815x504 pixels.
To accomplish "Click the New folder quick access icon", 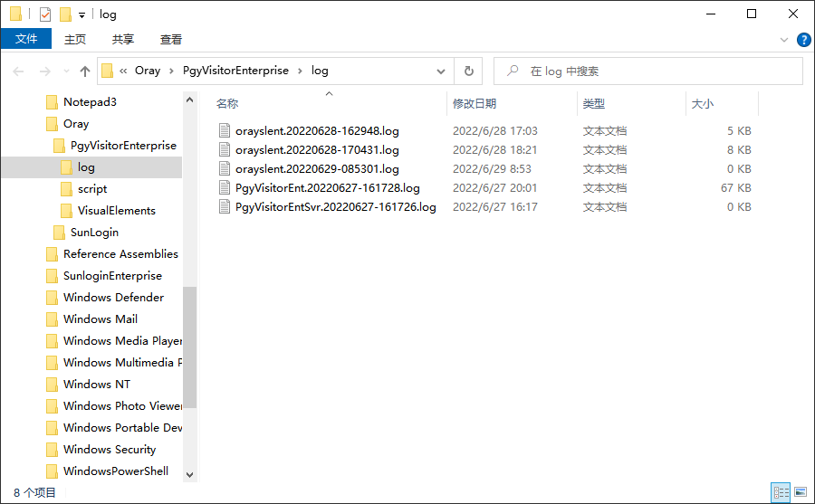I will [65, 14].
